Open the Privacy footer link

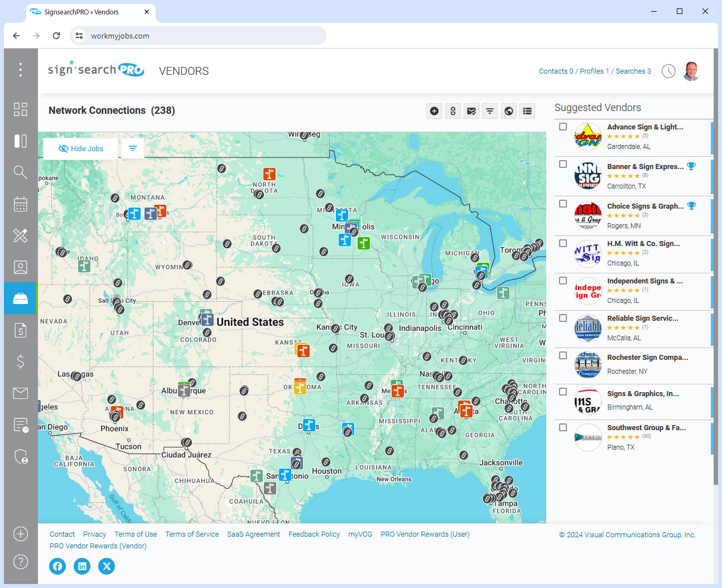point(94,534)
